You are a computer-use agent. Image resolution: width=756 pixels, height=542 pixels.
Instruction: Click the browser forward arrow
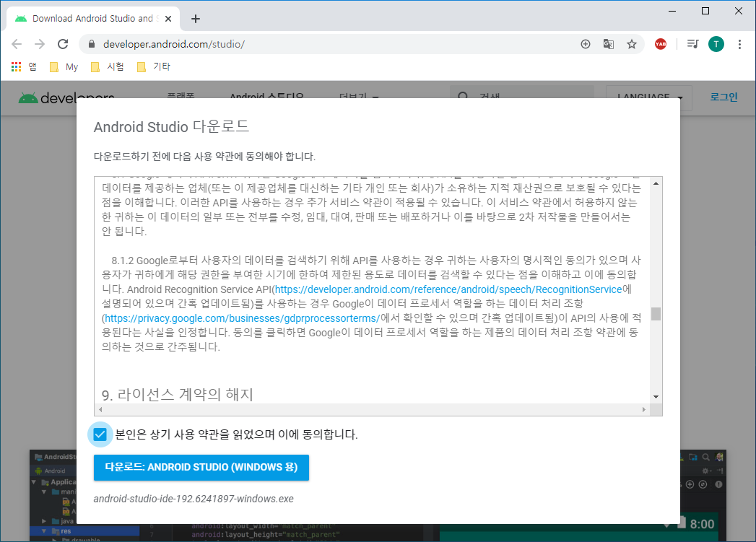[40, 44]
